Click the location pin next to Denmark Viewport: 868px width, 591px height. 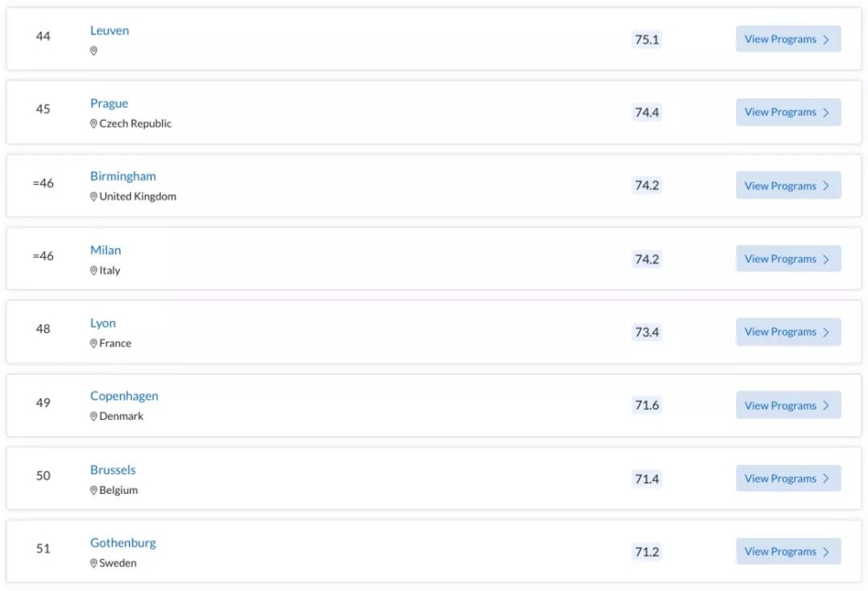94,417
